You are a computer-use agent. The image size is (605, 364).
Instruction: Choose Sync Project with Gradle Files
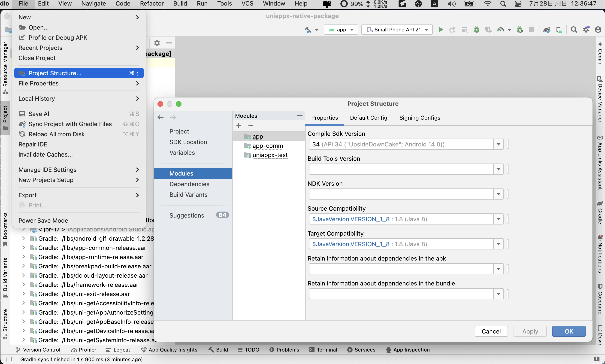(79, 124)
